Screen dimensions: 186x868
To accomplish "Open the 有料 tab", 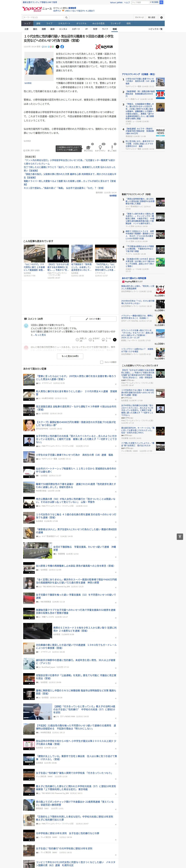I will click(x=128, y=24).
